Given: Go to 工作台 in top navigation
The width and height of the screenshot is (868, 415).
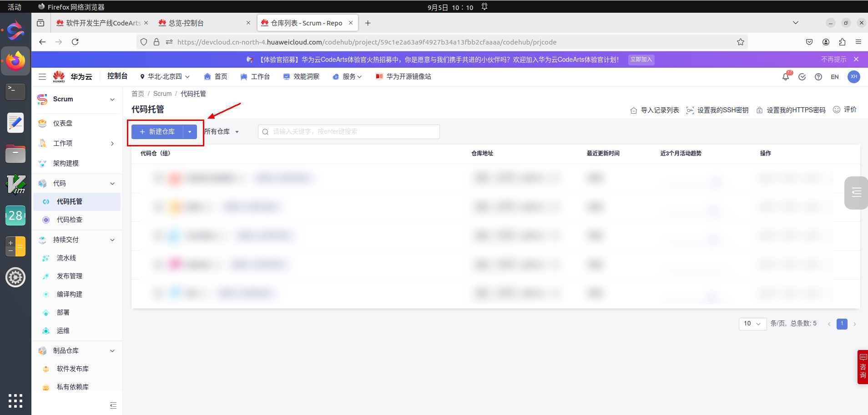Looking at the screenshot, I should click(255, 77).
